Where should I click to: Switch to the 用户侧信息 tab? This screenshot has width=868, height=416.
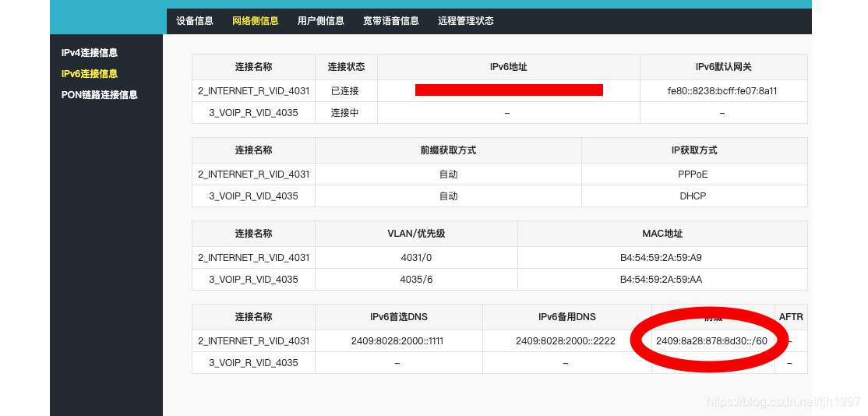click(x=320, y=21)
